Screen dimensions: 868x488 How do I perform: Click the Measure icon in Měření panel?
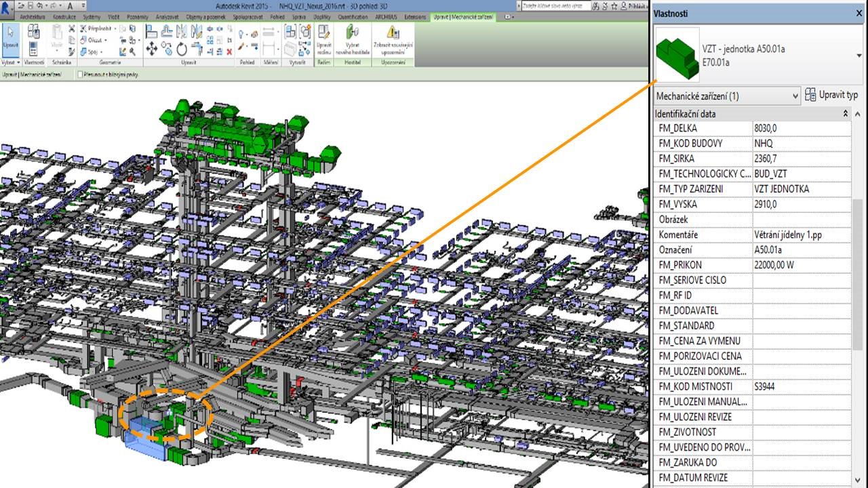point(269,32)
